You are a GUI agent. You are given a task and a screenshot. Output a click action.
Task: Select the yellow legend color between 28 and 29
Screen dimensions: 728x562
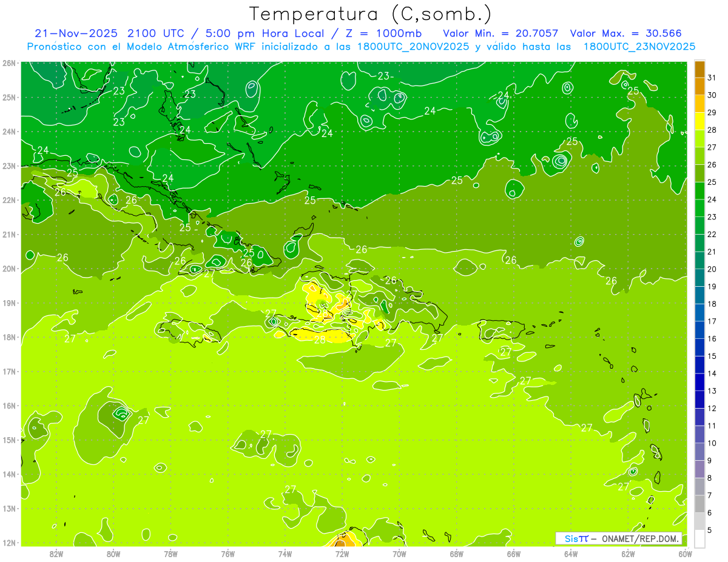pos(699,121)
